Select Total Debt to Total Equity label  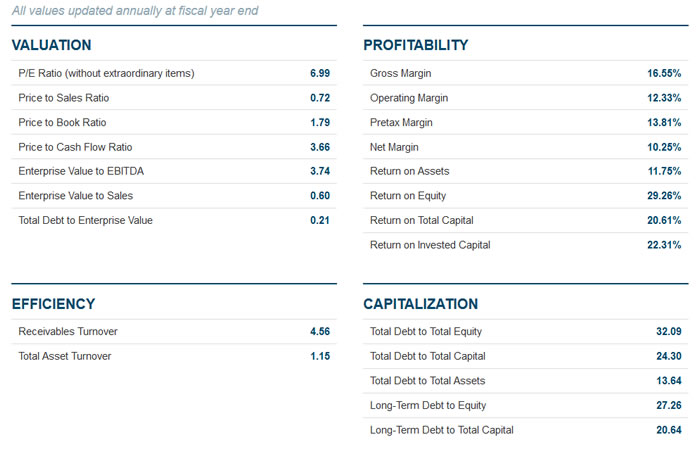pyautogui.click(x=426, y=331)
